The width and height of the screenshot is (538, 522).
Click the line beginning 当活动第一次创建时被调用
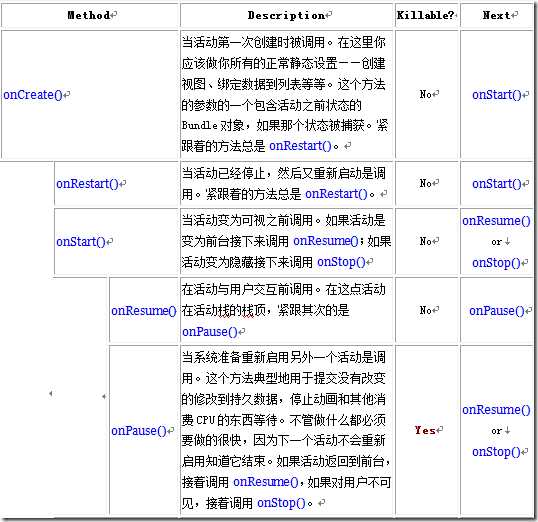[x=284, y=43]
